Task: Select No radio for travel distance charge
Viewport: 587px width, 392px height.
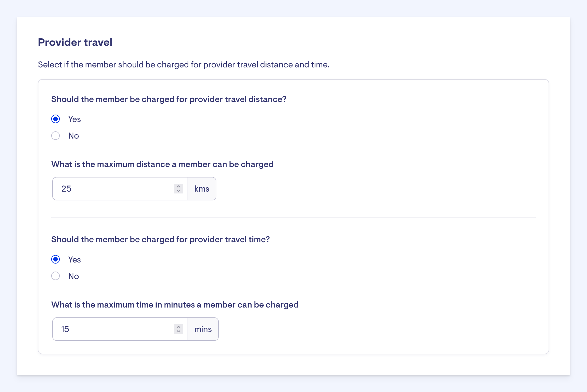Action: [55, 136]
